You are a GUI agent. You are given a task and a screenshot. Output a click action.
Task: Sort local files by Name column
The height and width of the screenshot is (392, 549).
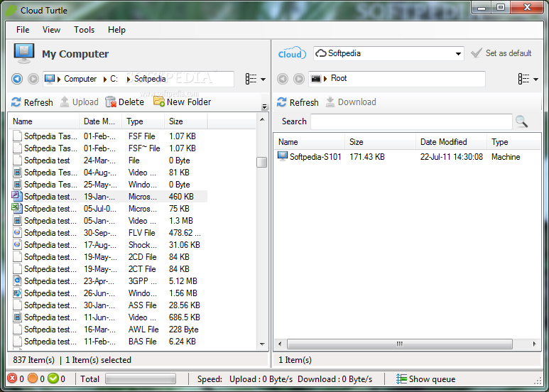tap(44, 121)
